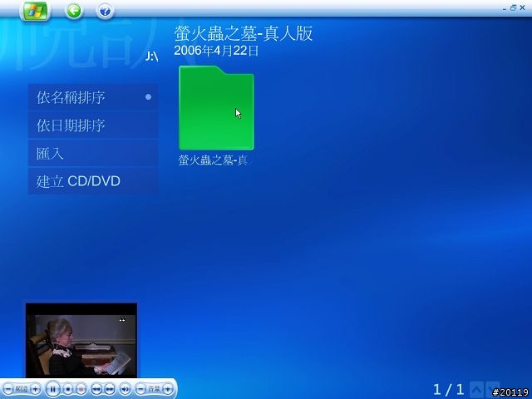Screen dimensions: 532x399
Task: Decrease channel with the 頻道 minus button
Action: (8, 389)
